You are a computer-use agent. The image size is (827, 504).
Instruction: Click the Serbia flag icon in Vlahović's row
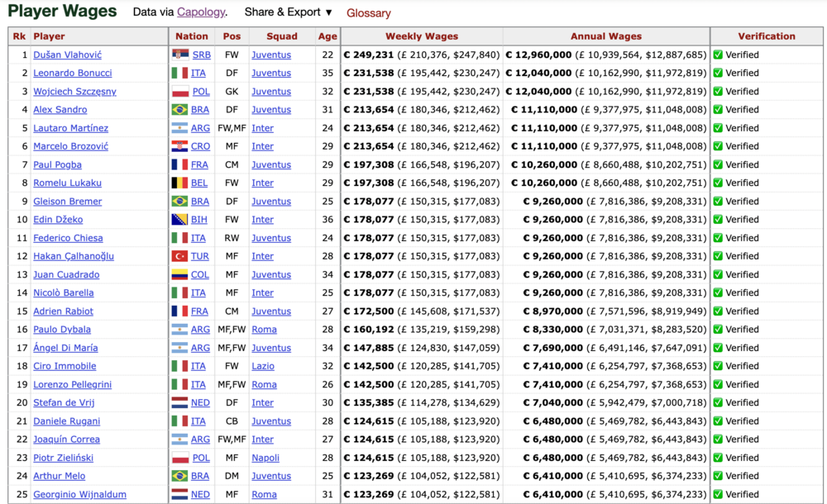pyautogui.click(x=179, y=55)
